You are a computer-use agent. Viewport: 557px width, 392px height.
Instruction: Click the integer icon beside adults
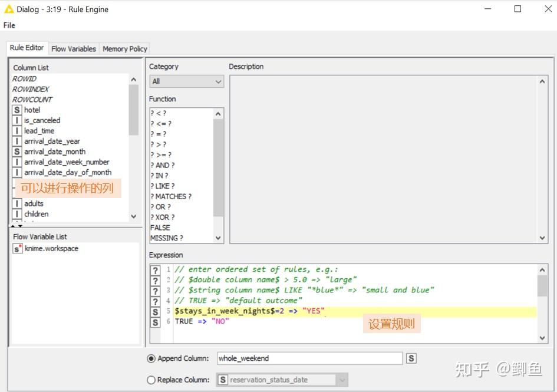coord(17,203)
